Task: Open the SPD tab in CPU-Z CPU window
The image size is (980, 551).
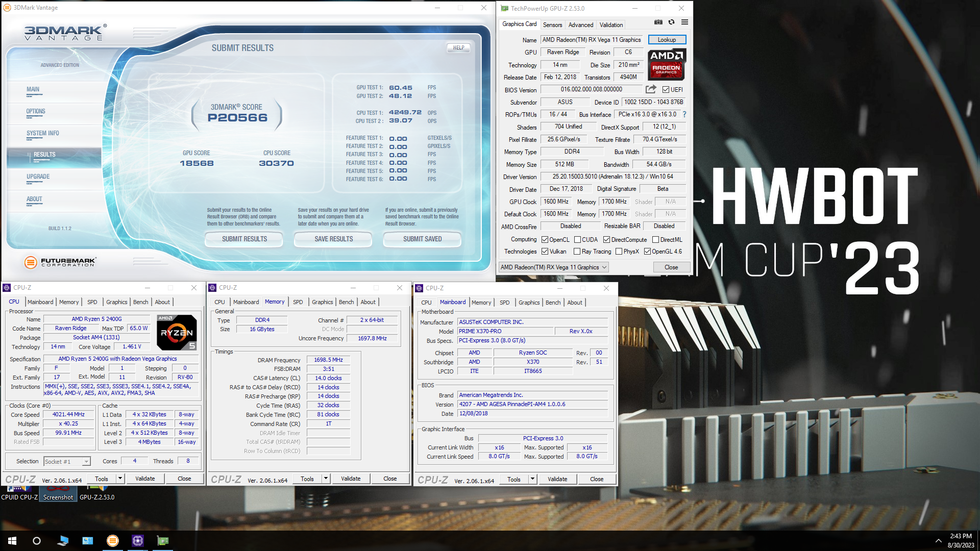Action: tap(92, 302)
